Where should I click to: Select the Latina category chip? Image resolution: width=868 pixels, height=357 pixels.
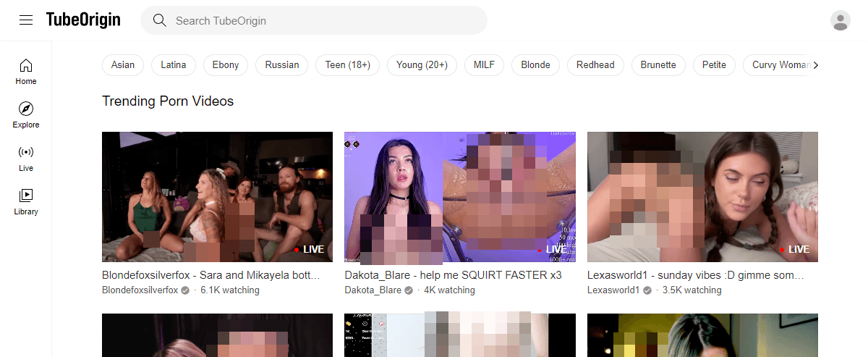coord(174,65)
